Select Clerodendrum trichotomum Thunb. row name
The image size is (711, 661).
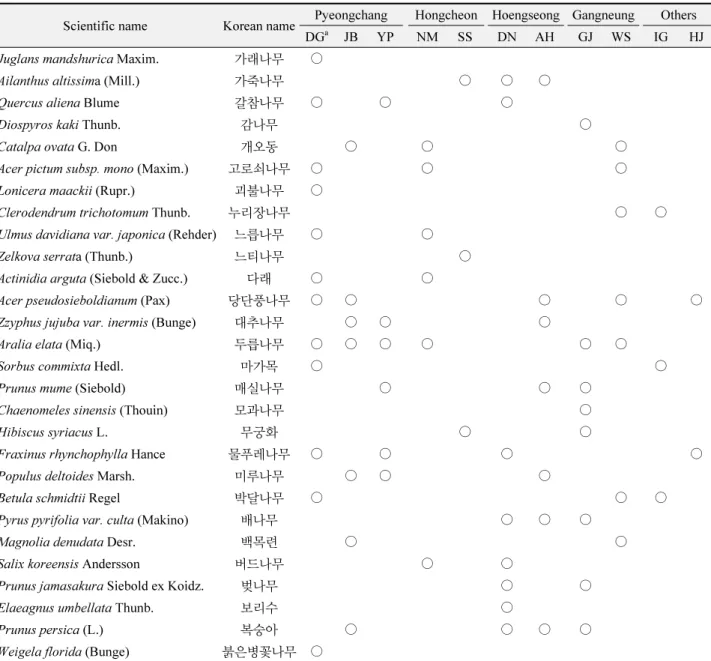95,213
